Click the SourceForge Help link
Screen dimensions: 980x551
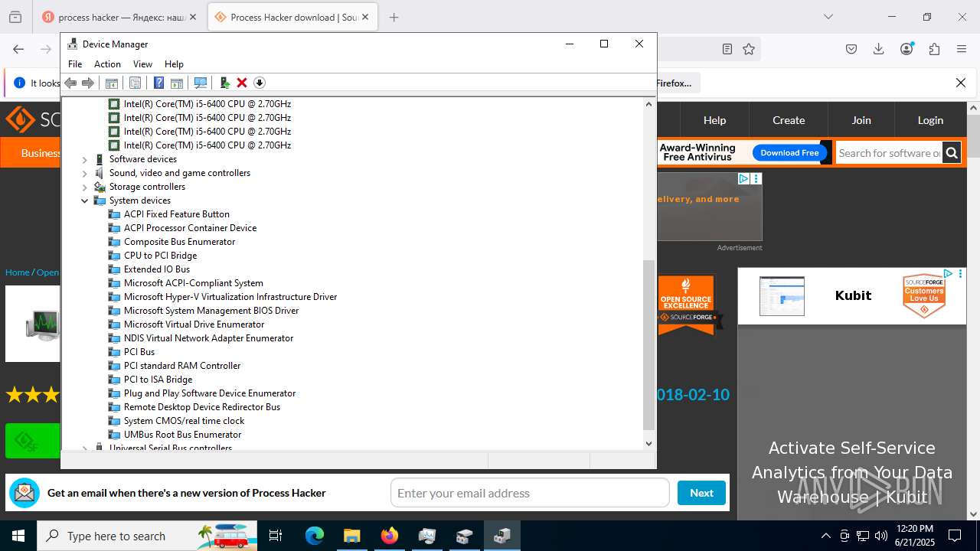pos(714,120)
